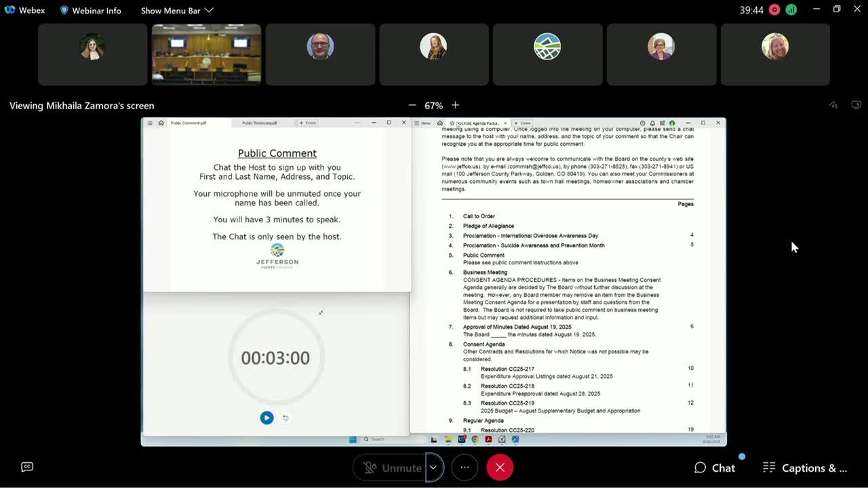Open the green connection statistics icon
Viewport: 868px width, 488px height.
[x=791, y=10]
